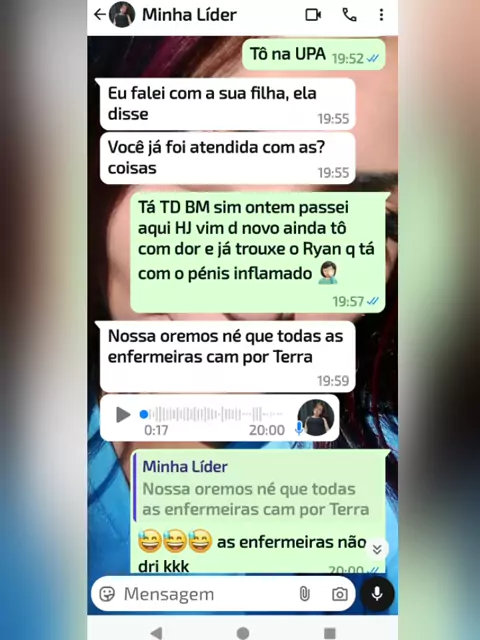Start a voice call via phone icon
480x640 pixels.
click(x=349, y=15)
